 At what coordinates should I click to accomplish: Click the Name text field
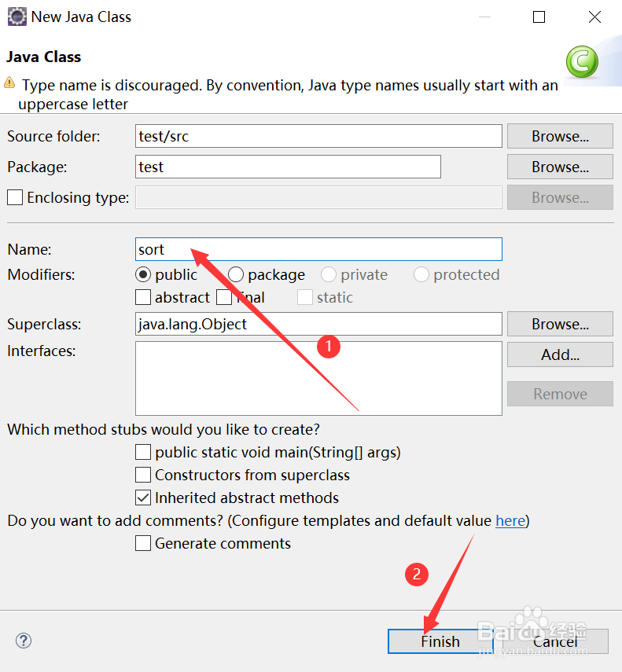click(x=318, y=249)
